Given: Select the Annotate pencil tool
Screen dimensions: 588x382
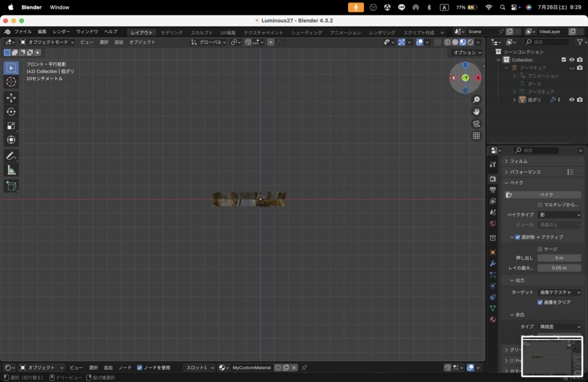Looking at the screenshot, I should 11,156.
